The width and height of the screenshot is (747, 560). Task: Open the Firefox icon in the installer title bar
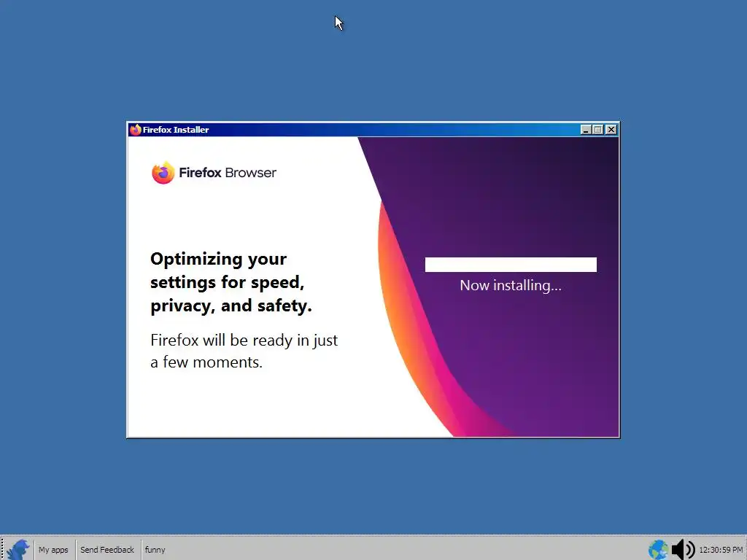[x=136, y=130]
